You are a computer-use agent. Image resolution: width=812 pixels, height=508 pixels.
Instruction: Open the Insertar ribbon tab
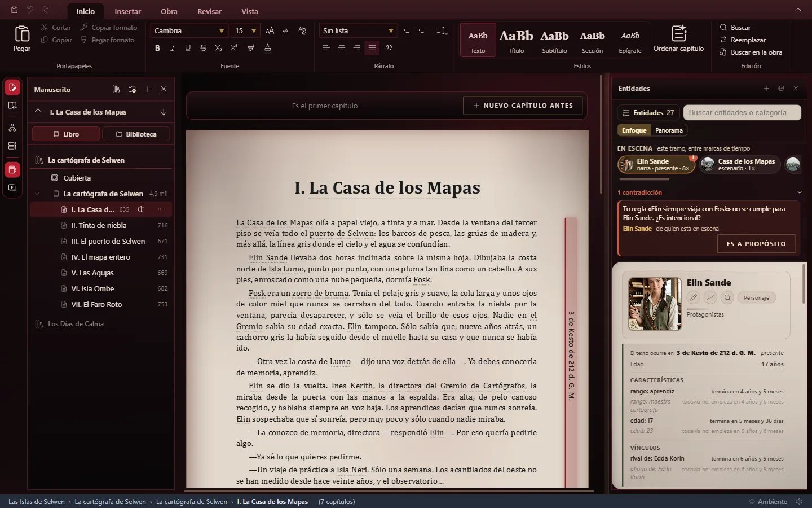tap(128, 11)
